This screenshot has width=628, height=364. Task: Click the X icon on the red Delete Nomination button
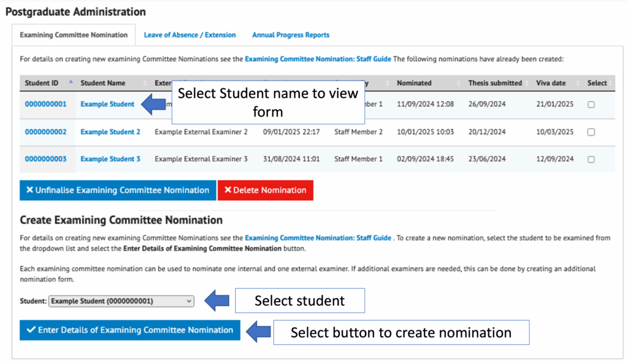click(x=229, y=190)
